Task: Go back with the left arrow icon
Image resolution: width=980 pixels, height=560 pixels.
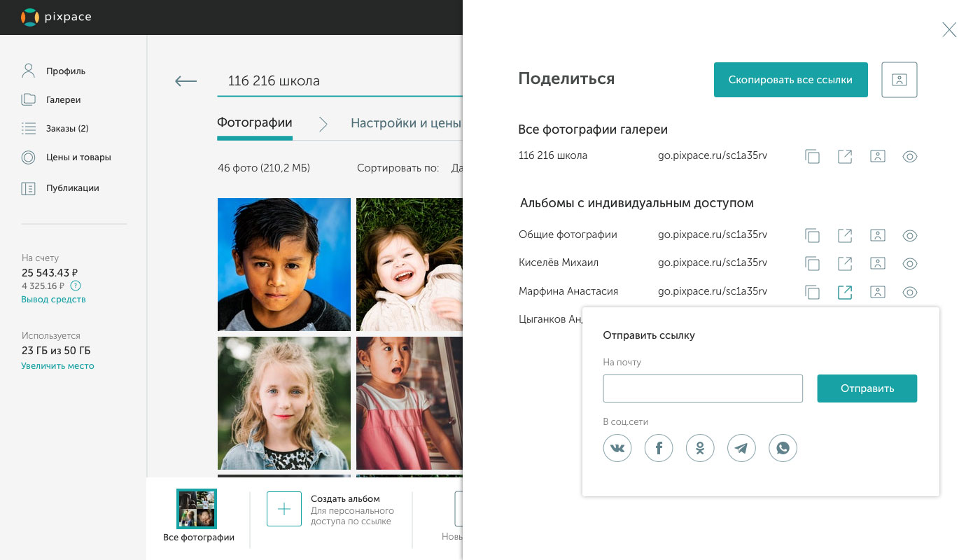Action: coord(185,81)
